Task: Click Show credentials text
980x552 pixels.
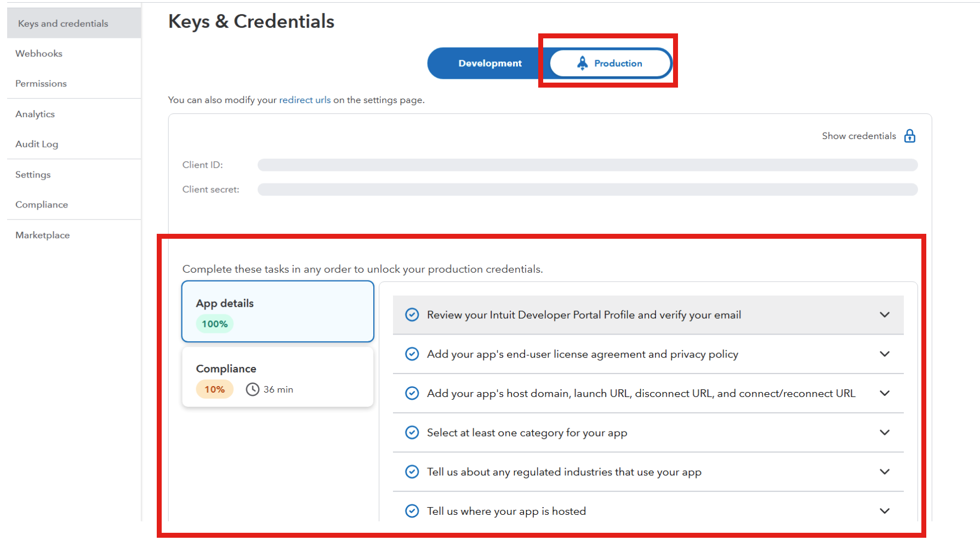Action: (859, 136)
